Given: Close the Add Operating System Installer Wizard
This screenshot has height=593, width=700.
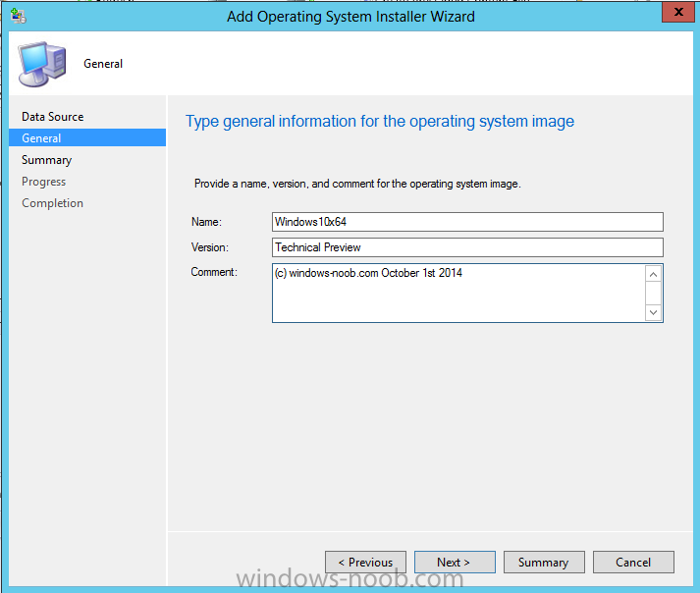Looking at the screenshot, I should (678, 12).
